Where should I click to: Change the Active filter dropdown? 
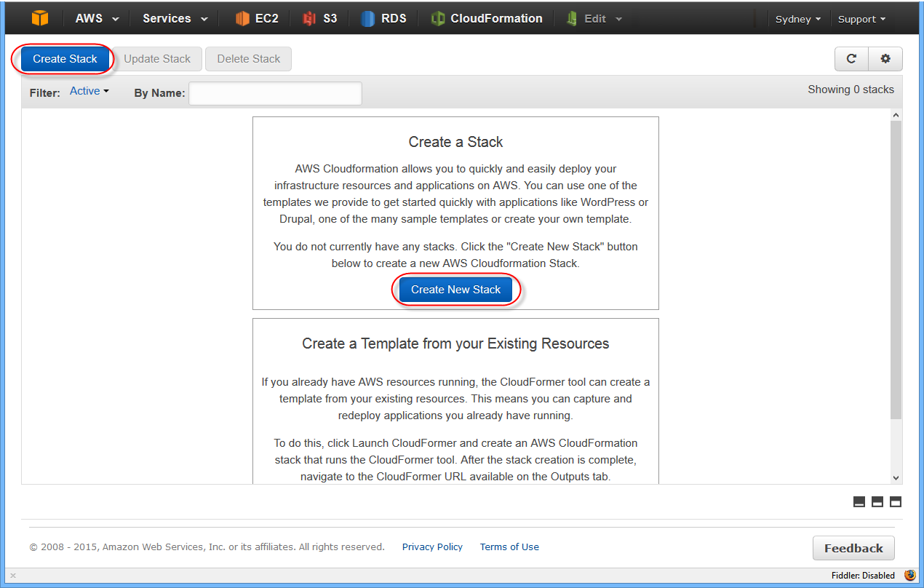(89, 91)
